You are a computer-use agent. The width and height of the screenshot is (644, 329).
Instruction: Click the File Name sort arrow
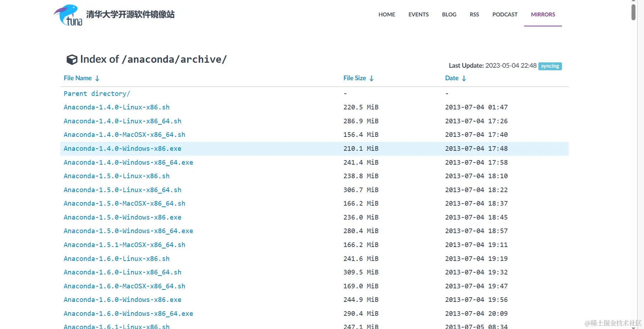pos(97,78)
